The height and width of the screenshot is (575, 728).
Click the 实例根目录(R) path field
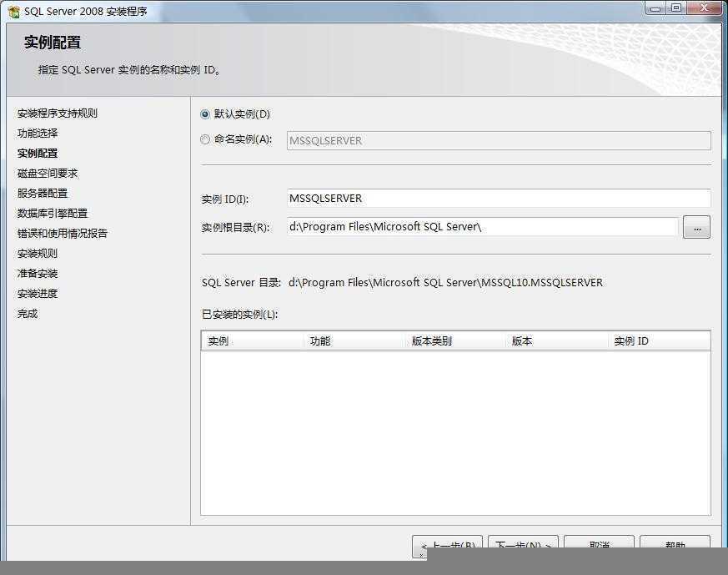[x=482, y=227]
